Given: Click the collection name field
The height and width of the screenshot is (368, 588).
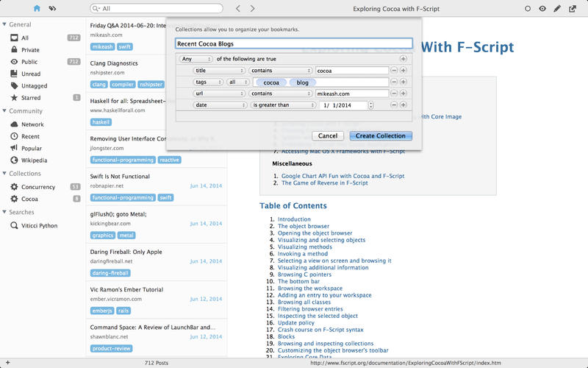Looking at the screenshot, I should (x=293, y=43).
